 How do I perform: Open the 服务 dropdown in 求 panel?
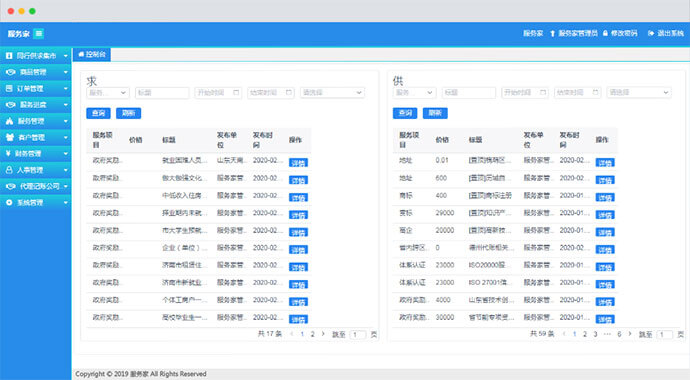pyautogui.click(x=107, y=93)
